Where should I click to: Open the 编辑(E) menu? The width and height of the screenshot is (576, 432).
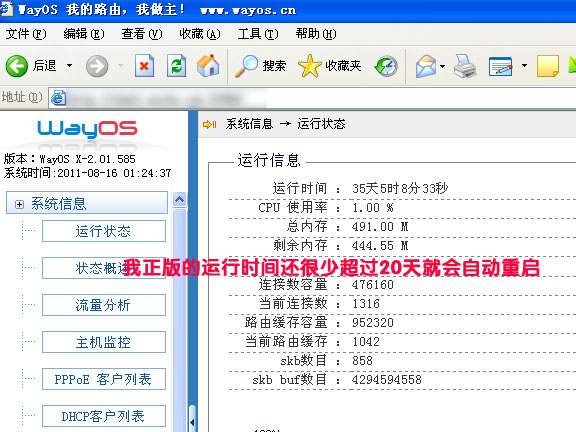point(84,34)
